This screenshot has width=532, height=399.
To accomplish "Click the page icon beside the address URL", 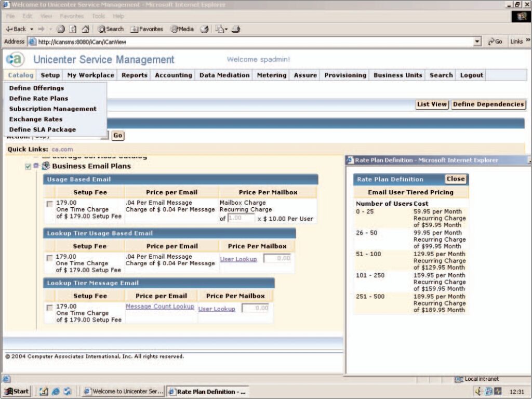I will 32,42.
